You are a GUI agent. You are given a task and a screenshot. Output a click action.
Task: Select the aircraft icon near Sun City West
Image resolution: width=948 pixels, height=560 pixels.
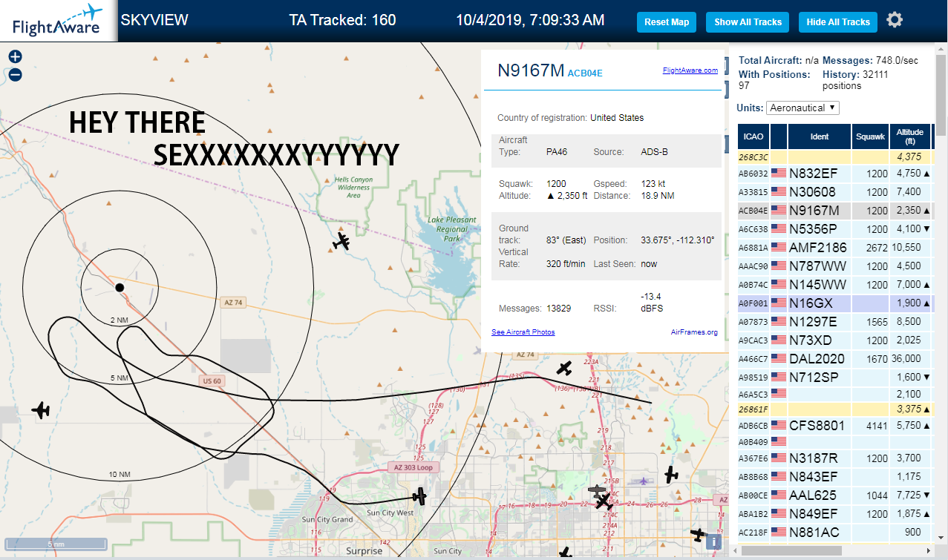420,496
